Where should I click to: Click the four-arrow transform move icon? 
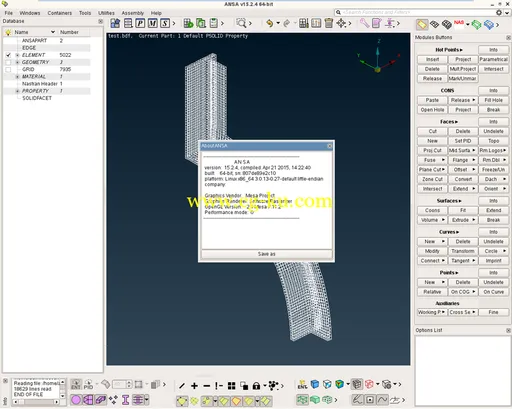341,23
